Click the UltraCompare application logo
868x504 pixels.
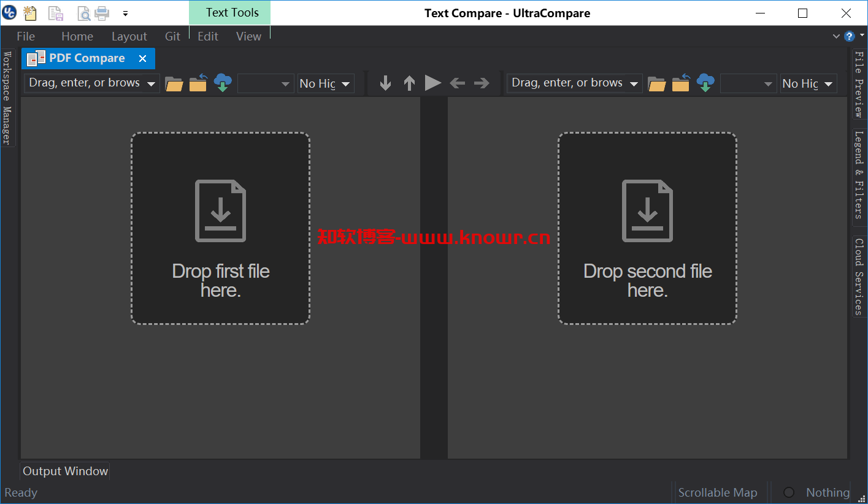pos(9,12)
